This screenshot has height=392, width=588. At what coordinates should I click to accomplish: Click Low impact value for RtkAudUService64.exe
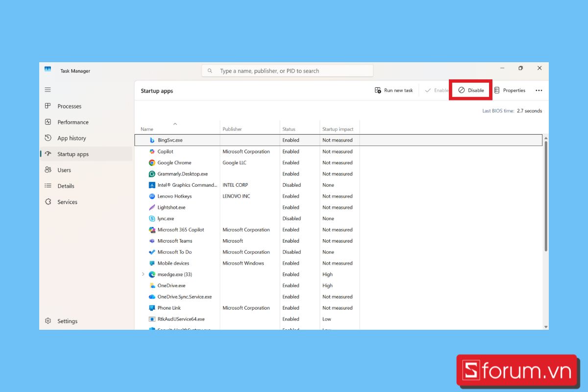point(327,319)
